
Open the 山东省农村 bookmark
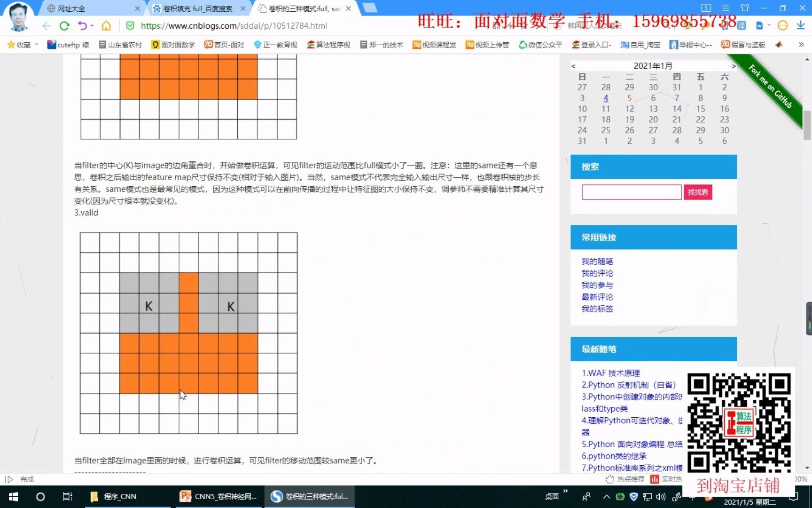click(120, 45)
